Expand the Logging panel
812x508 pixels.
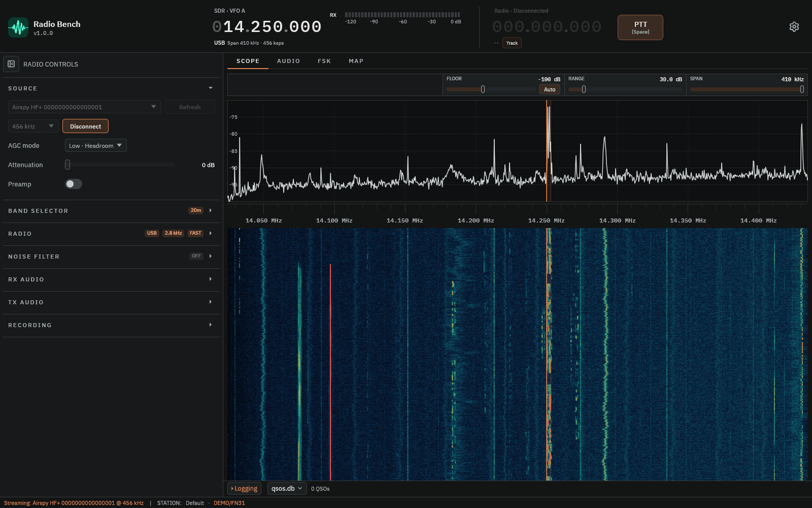[x=245, y=489]
